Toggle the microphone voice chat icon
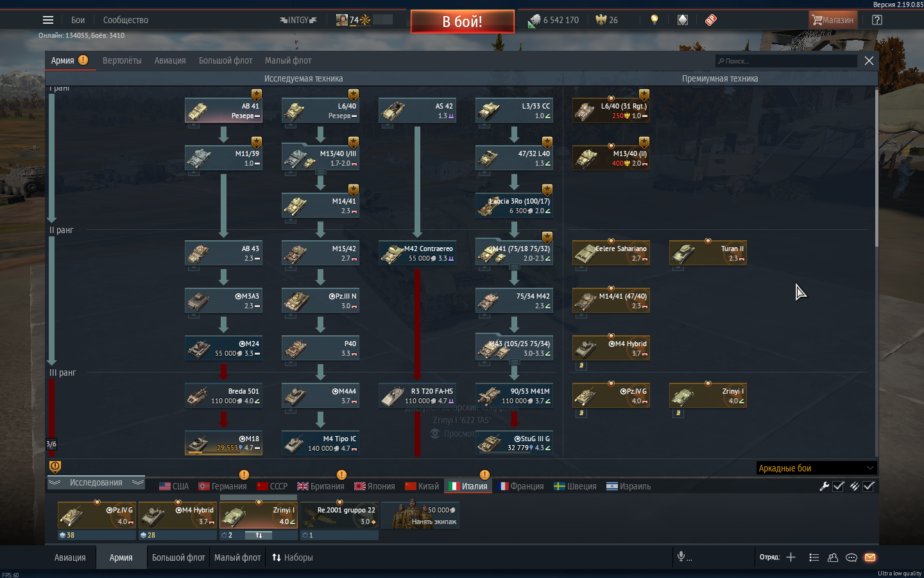The width and height of the screenshot is (924, 578). (x=681, y=556)
